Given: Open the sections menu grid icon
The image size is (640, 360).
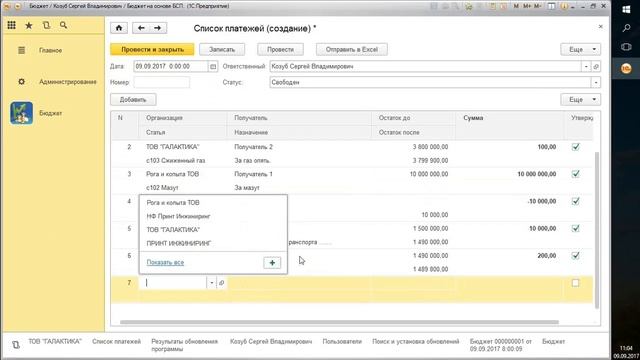Looking at the screenshot, I should pos(11,25).
